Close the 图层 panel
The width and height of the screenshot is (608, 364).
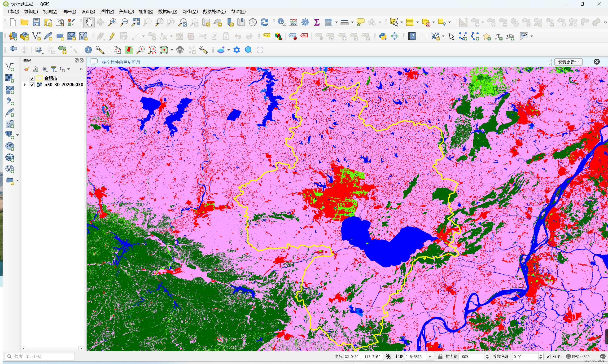[x=82, y=60]
